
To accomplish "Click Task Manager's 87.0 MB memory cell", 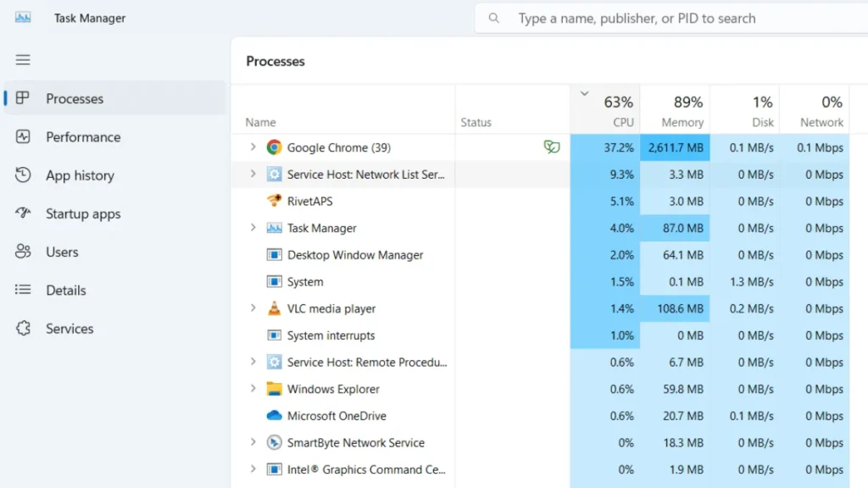I will 675,228.
